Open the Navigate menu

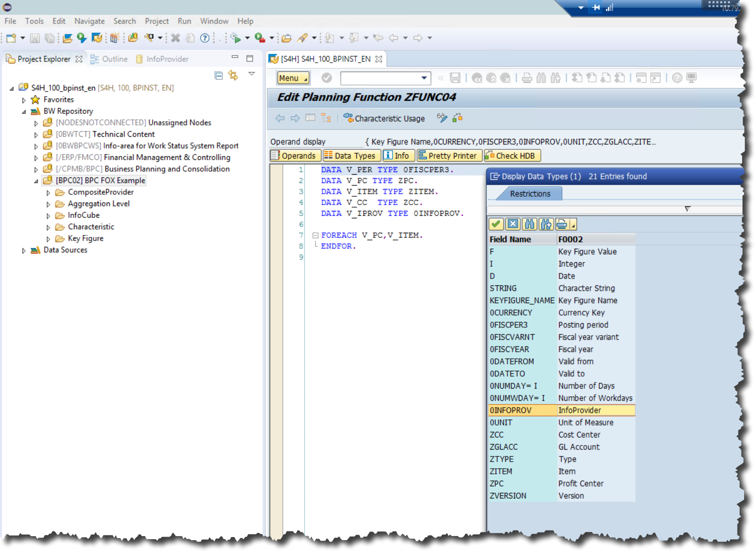pyautogui.click(x=89, y=21)
